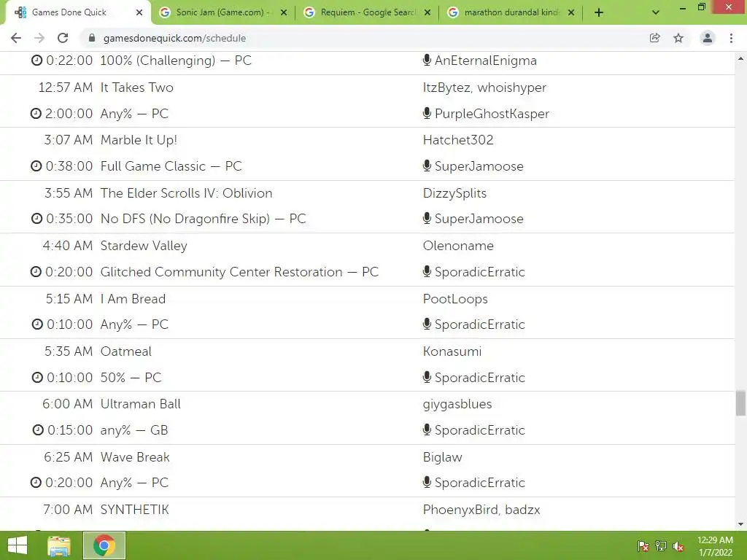Viewport: 747px width, 560px height.
Task: Click clock icon beside 0:38:00 duration
Action: [36, 166]
